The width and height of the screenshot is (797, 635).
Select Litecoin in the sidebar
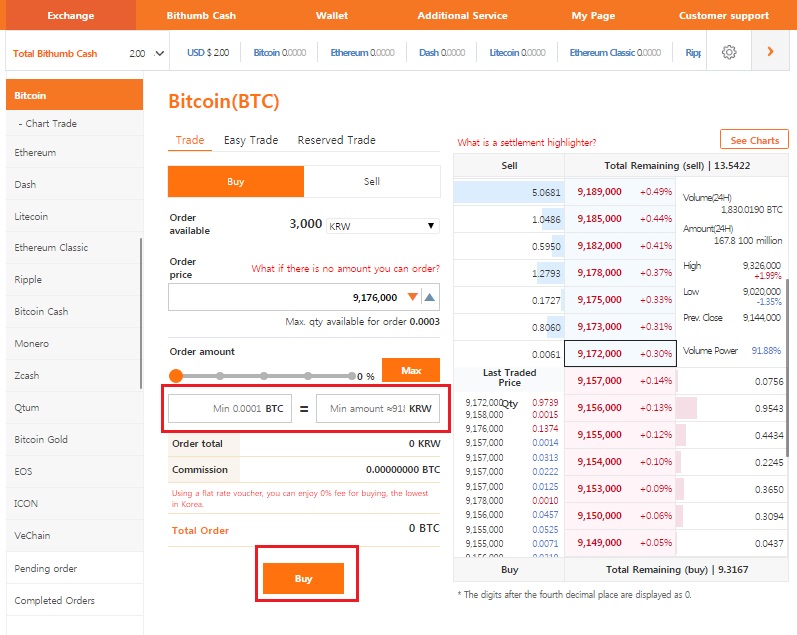(x=74, y=216)
